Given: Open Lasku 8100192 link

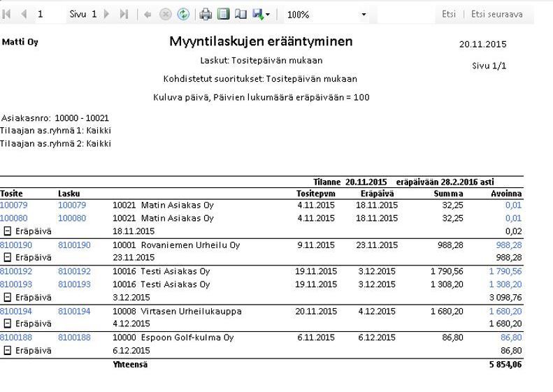Looking at the screenshot, I should coord(74,271).
